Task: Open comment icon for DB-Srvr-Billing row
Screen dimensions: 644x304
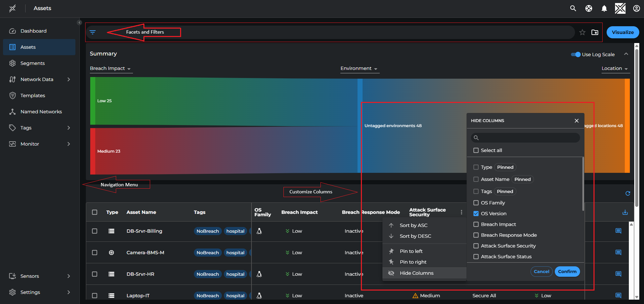Action: (x=618, y=231)
